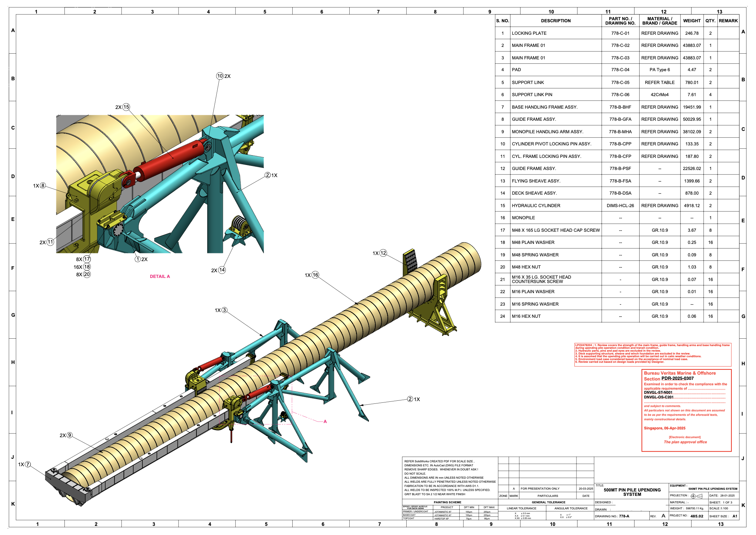Viewport: 756px width, 535px height.
Task: Select balloon 15 for hydraulic cylinder
Action: (x=126, y=107)
